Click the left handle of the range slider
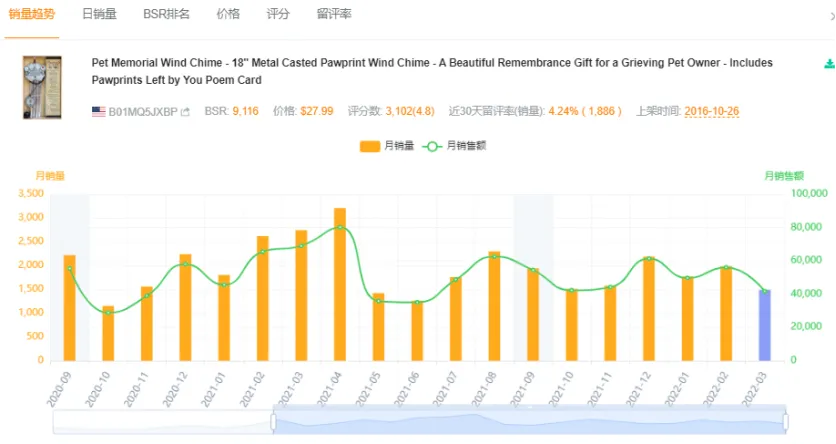The width and height of the screenshot is (836, 444). [x=273, y=422]
